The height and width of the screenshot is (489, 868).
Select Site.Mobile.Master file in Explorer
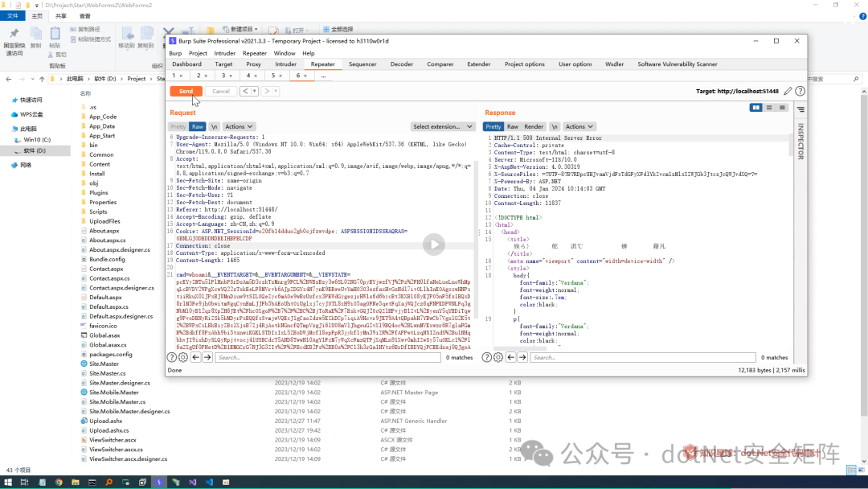(x=114, y=392)
